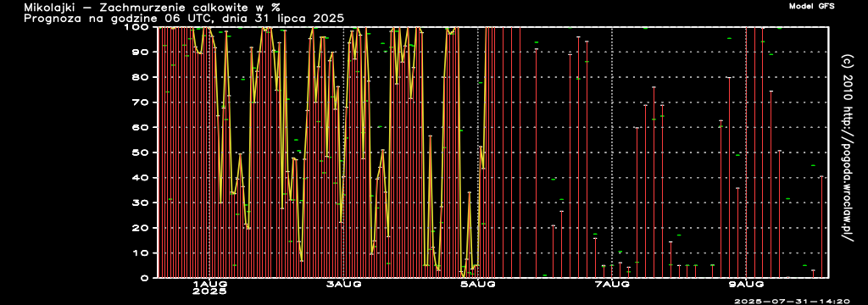Click the 5AUG date label on the x-axis
This screenshot has width=868, height=305.
[x=478, y=285]
